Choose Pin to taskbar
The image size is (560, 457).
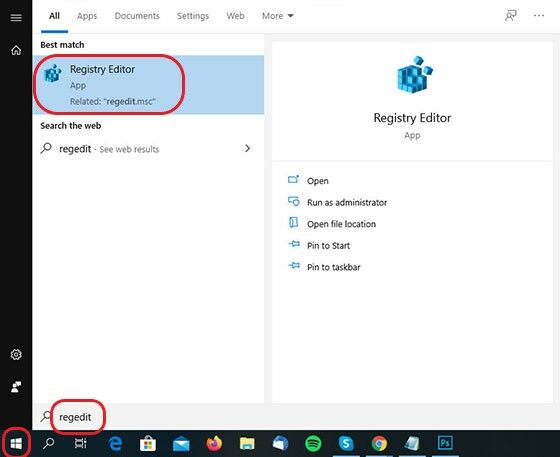click(324, 267)
